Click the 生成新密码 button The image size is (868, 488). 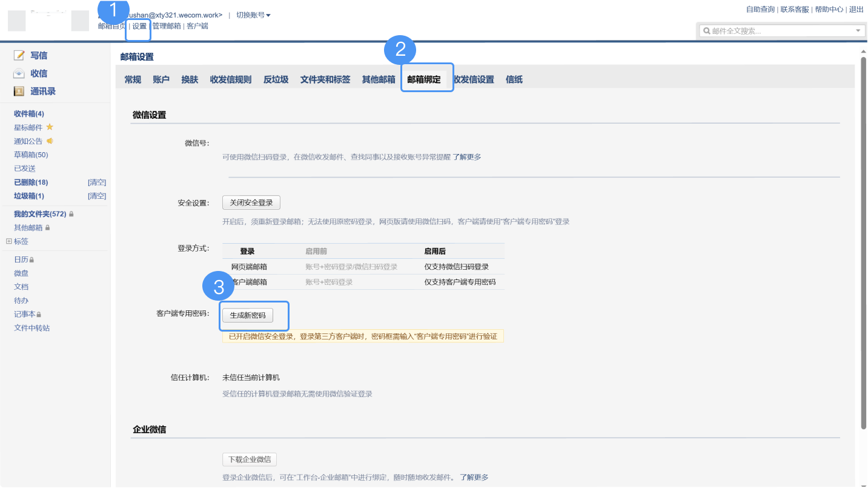point(248,315)
